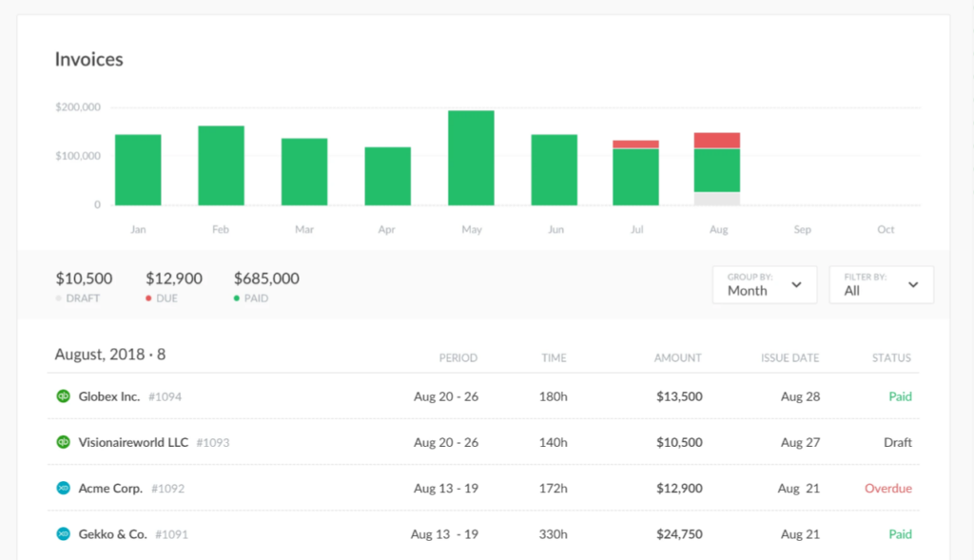Screen dimensions: 974x560
Task: Open the Gekko & Co. invoice
Action: click(112, 534)
